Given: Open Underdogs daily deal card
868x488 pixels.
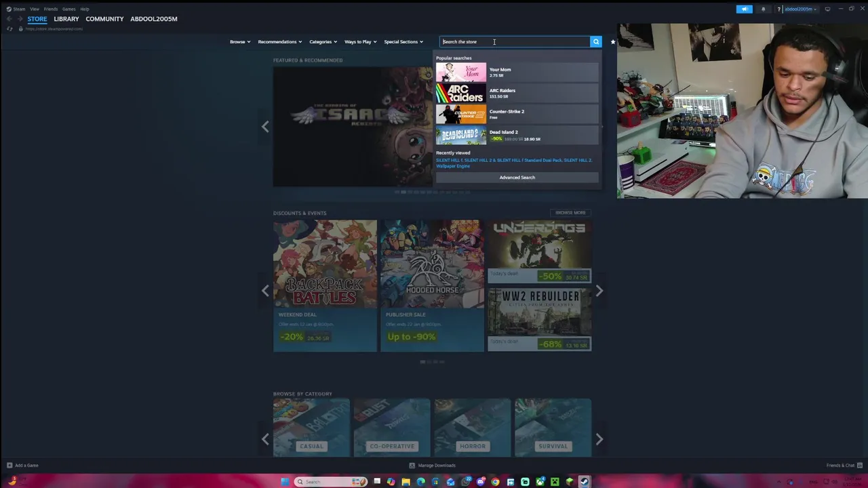Looking at the screenshot, I should (539, 251).
